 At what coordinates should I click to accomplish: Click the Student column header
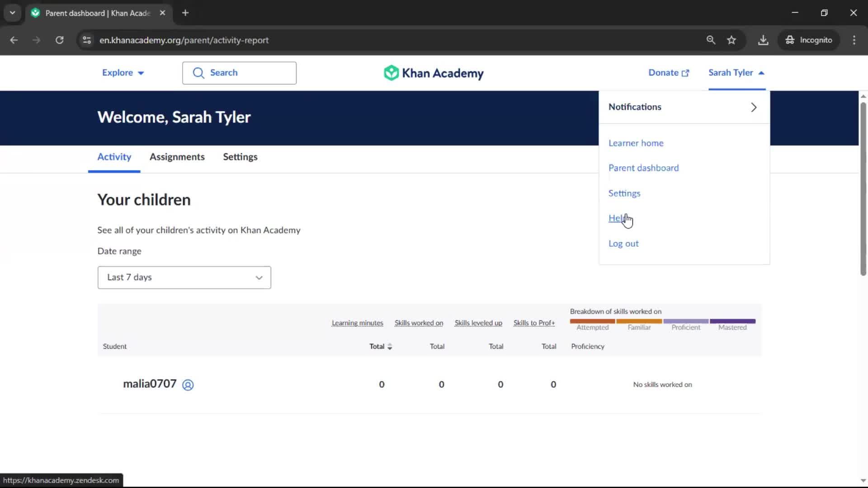(x=114, y=347)
